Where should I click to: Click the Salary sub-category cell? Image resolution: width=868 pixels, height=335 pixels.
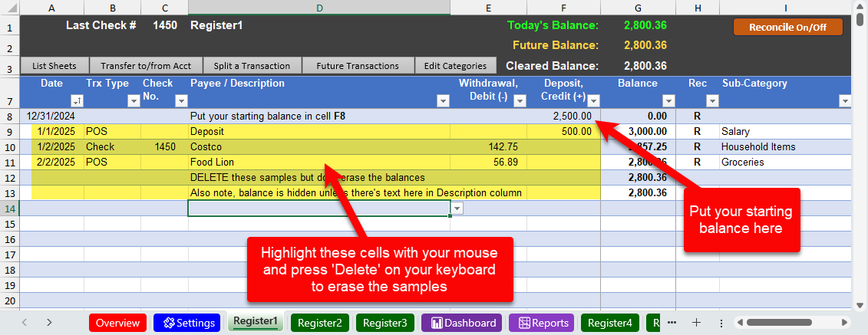pyautogui.click(x=786, y=132)
